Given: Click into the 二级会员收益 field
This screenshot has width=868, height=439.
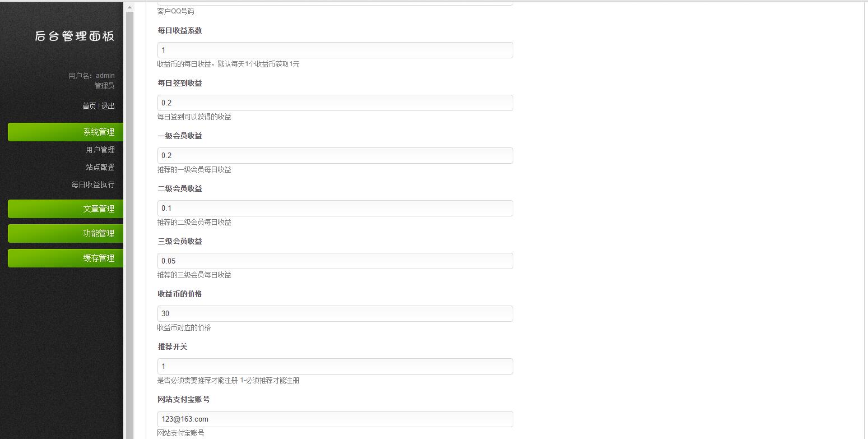Looking at the screenshot, I should 335,209.
